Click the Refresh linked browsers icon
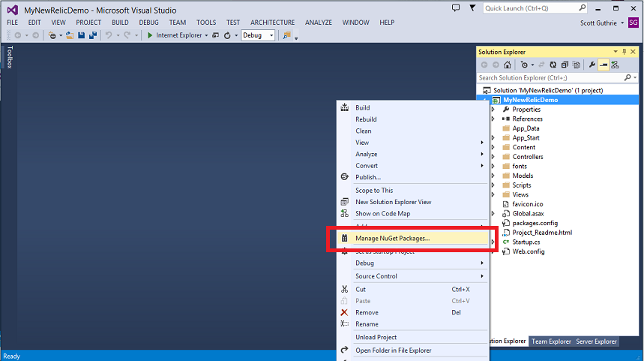 pyautogui.click(x=227, y=35)
